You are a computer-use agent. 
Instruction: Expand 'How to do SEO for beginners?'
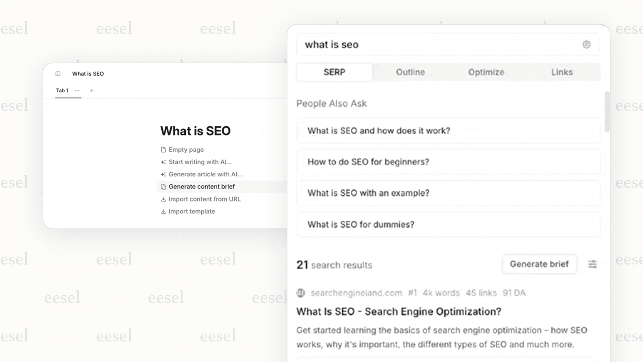click(449, 162)
